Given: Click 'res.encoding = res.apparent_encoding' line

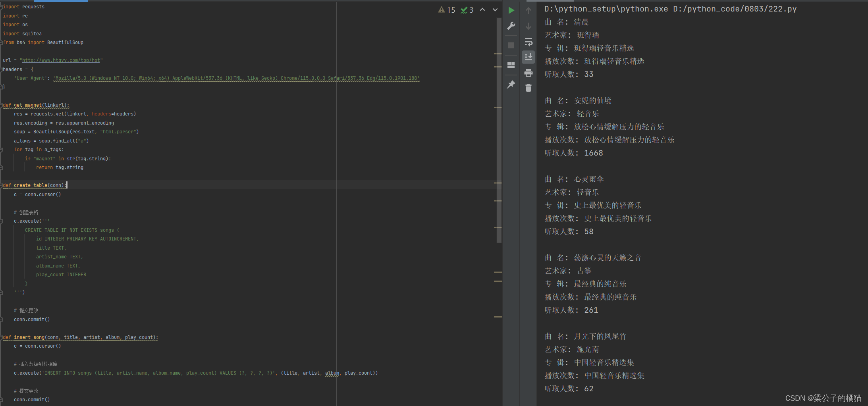Looking at the screenshot, I should 64,123.
